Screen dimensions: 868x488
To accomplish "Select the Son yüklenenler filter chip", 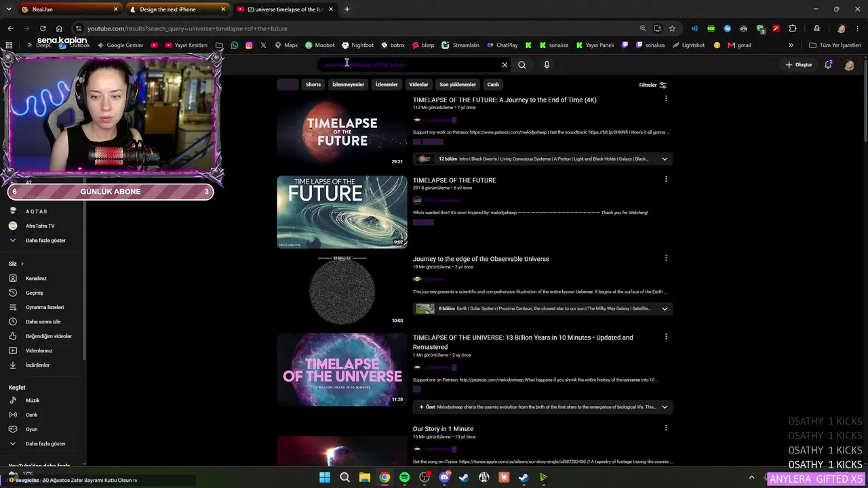I will 458,85.
